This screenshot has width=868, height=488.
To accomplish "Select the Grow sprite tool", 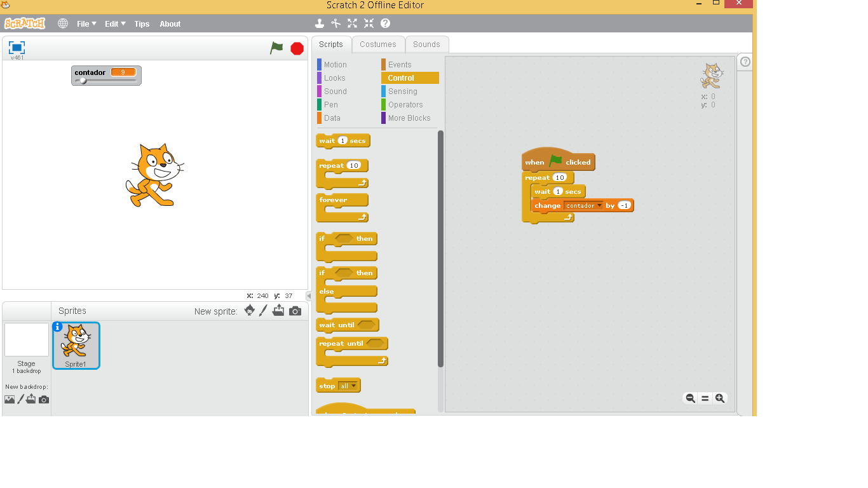I will click(353, 24).
